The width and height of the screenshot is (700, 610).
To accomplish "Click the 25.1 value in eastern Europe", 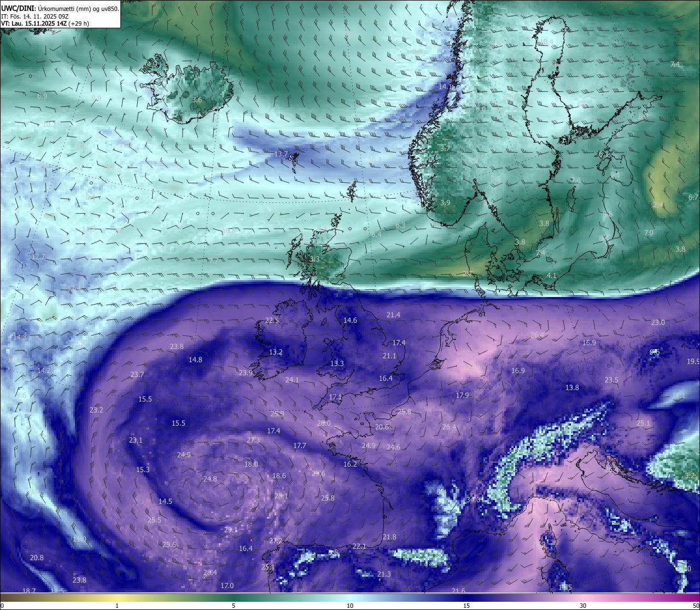I will click(x=643, y=423).
